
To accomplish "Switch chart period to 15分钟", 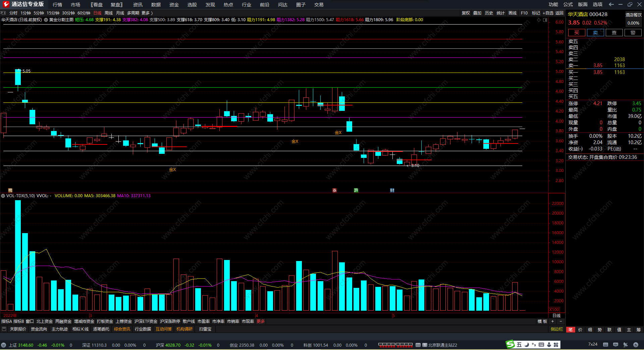I will 53,13.
